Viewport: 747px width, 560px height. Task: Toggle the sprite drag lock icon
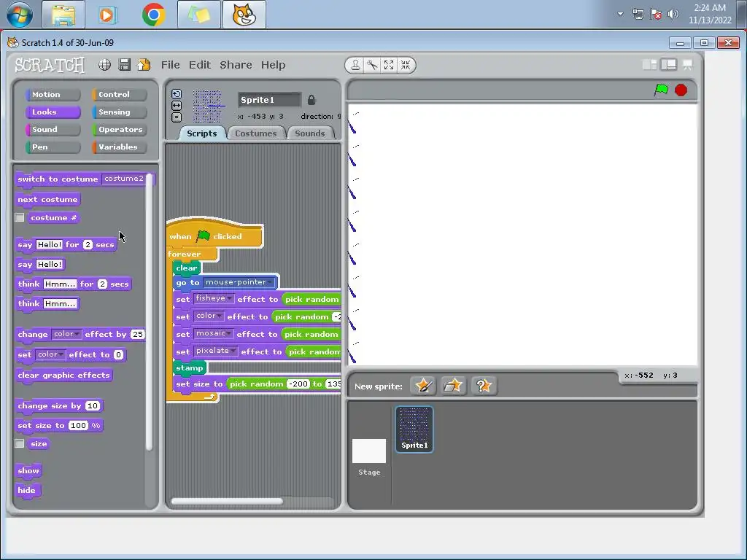[311, 99]
